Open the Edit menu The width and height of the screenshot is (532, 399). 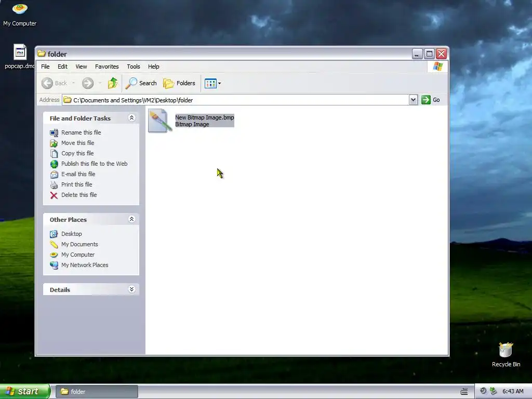click(62, 66)
